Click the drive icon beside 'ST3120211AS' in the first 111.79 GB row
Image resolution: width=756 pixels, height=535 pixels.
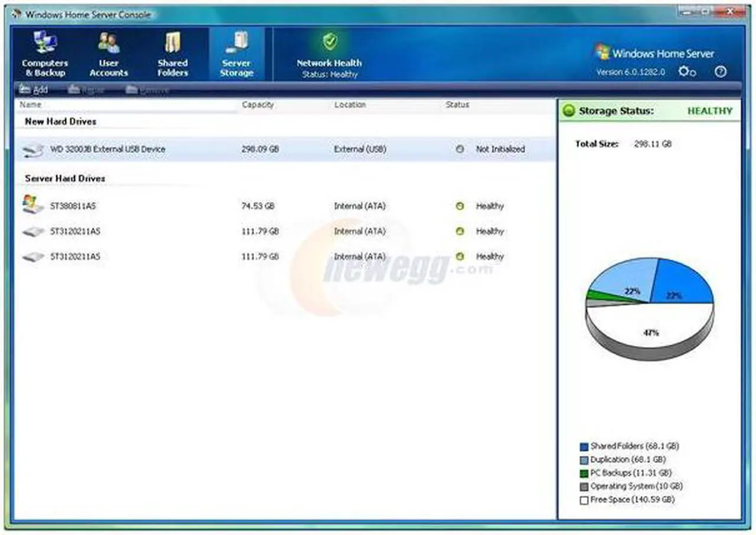33,231
